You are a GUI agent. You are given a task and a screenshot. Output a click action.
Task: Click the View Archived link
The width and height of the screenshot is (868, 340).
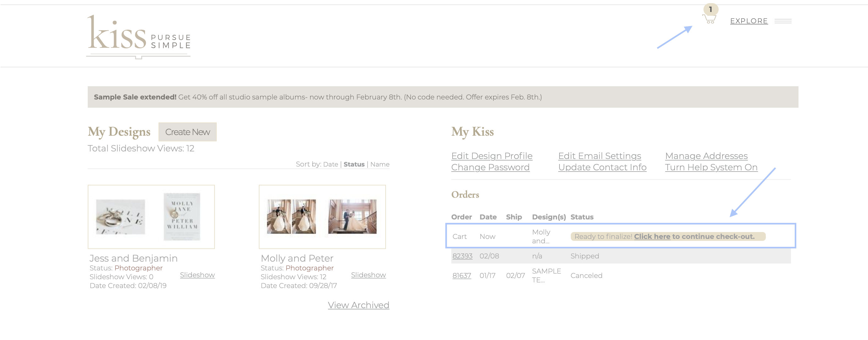359,305
